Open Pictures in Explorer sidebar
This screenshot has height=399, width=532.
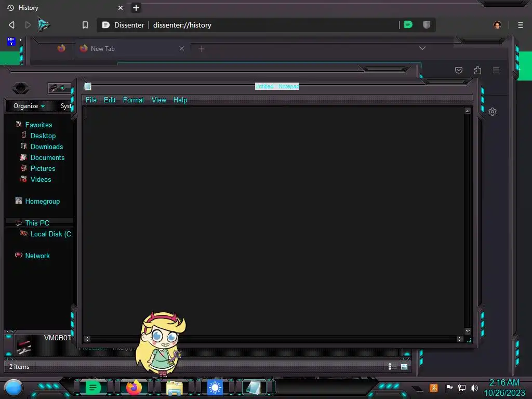coord(43,168)
